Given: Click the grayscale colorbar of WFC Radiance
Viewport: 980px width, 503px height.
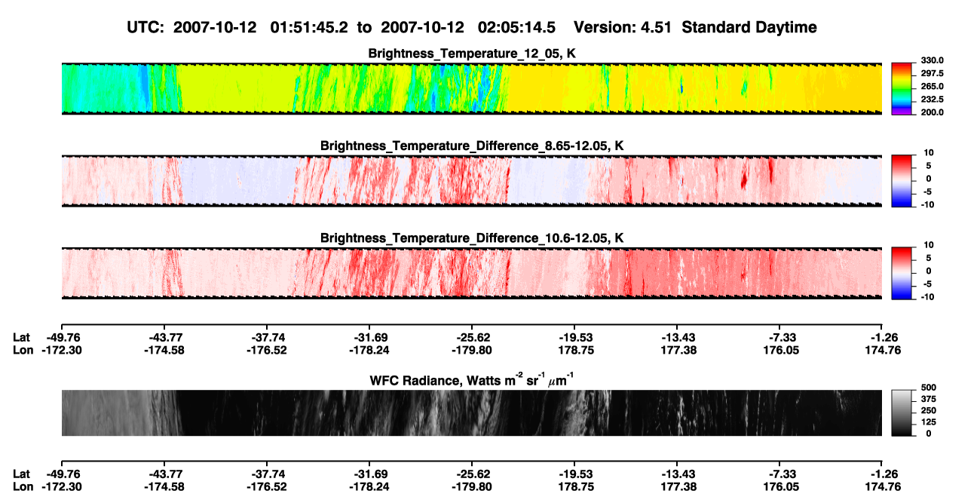Looking at the screenshot, I should coord(901,413).
